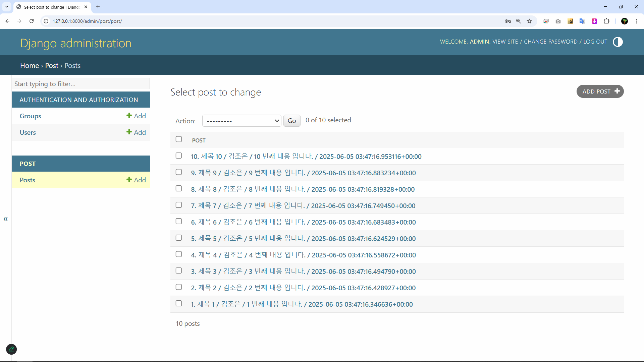This screenshot has height=362, width=644.
Task: Click the ADD POST button
Action: tap(600, 92)
